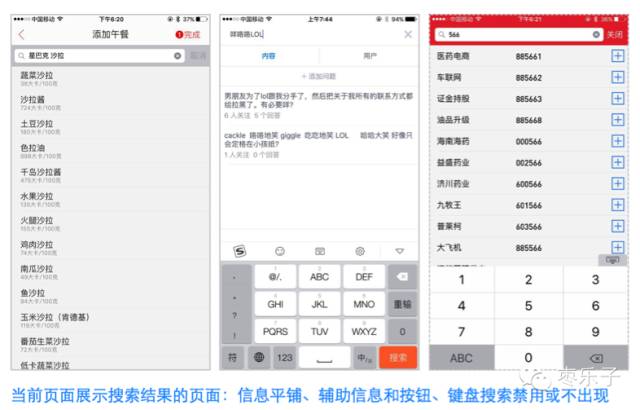Select 鱼沙拉 food item
Image resolution: width=640 pixels, height=410 pixels.
click(x=110, y=296)
